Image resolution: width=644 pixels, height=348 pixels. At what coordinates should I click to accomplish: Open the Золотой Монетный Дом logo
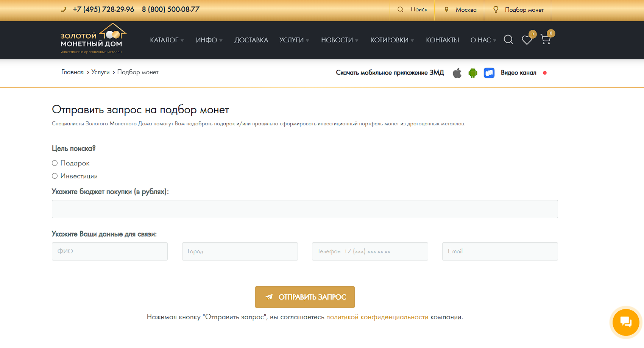coord(93,39)
